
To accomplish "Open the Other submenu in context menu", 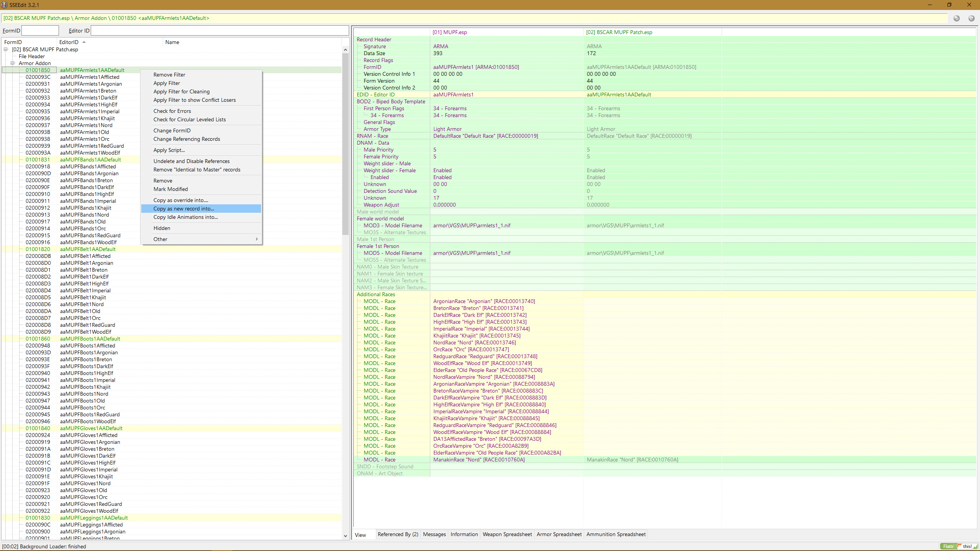I will (201, 239).
